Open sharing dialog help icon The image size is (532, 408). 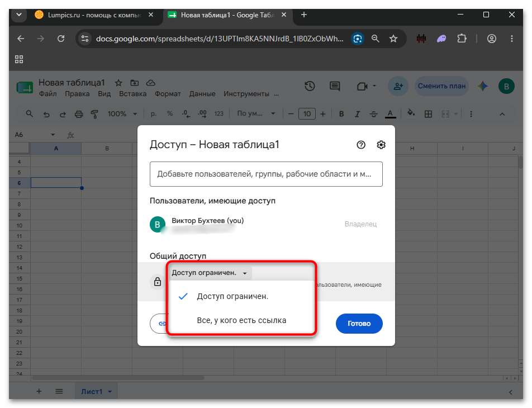point(361,145)
